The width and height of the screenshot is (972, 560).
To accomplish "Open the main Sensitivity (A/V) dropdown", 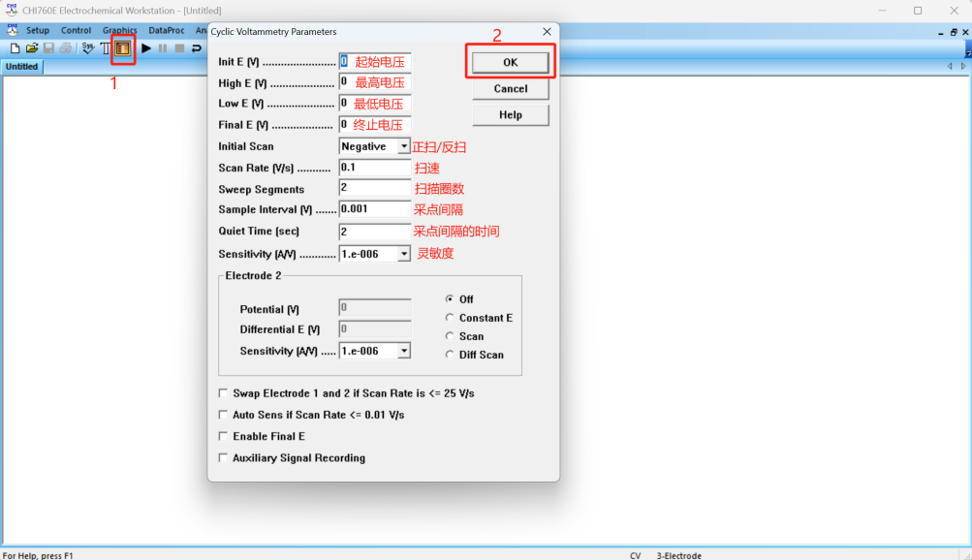I will (x=403, y=254).
